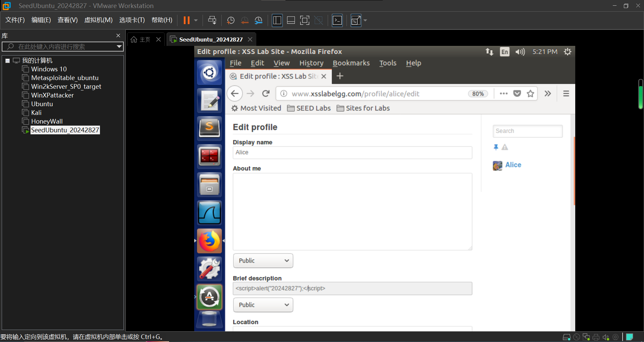Screen dimensions: 644x342
Task: Close the SeedUbuntu_20242827 VM tab
Action: point(250,40)
